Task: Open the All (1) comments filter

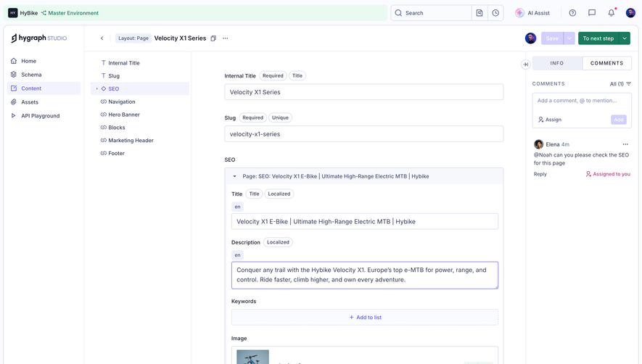Action: pyautogui.click(x=620, y=84)
